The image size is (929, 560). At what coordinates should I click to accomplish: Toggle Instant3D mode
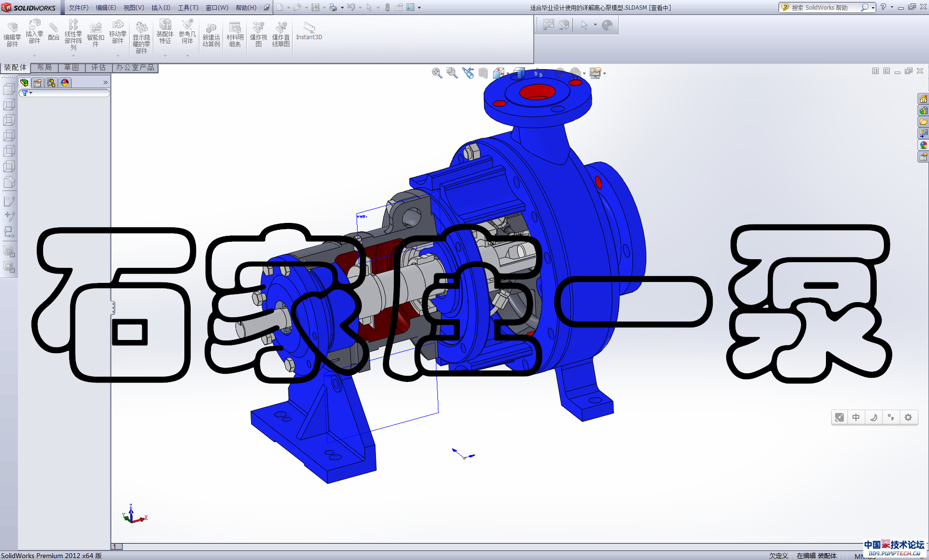click(309, 31)
